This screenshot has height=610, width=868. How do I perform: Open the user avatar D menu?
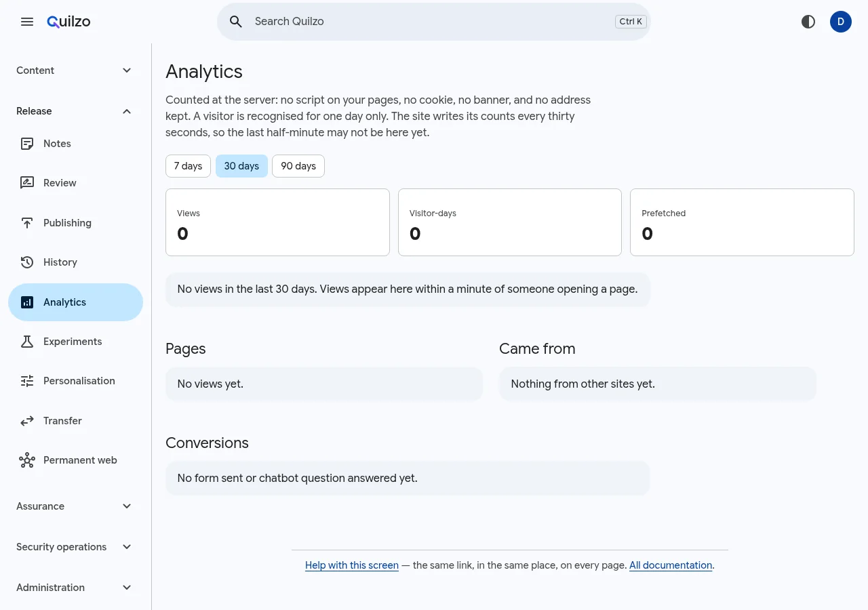tap(841, 22)
